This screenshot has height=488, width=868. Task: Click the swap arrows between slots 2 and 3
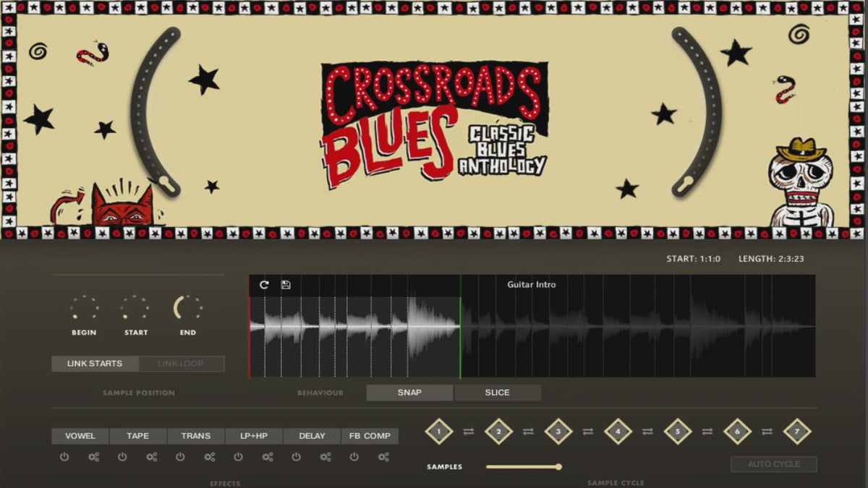pos(528,432)
